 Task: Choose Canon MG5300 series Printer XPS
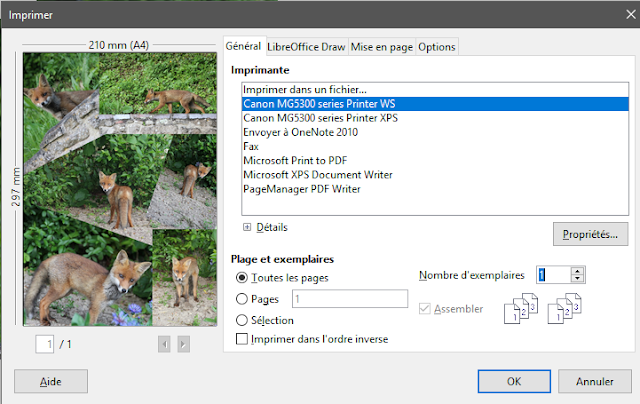[x=435, y=118]
